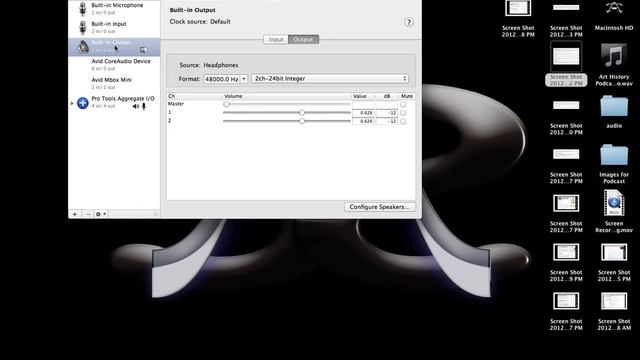Add a new device with the plus button
Viewport: 640px width, 360px height.
pyautogui.click(x=75, y=214)
